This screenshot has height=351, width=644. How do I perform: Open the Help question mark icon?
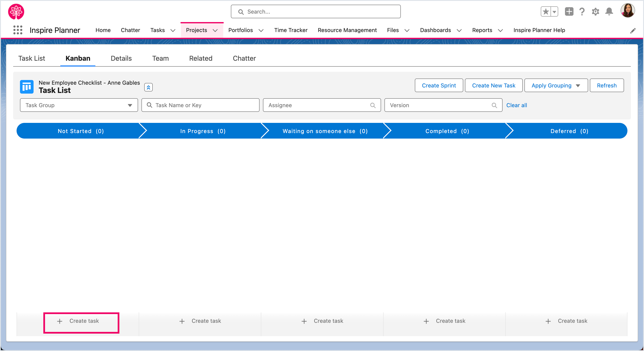point(582,11)
